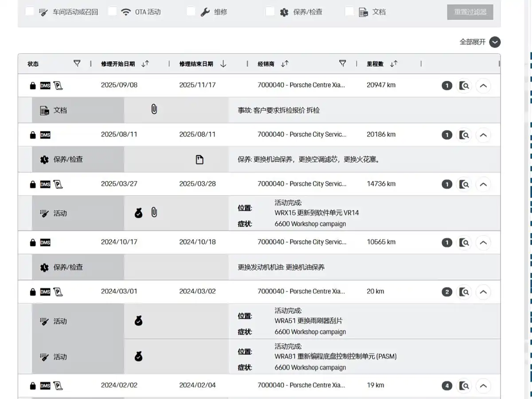532x399 pixels.
Task: Open details magnifier for the 20947 km record
Action: tap(464, 86)
